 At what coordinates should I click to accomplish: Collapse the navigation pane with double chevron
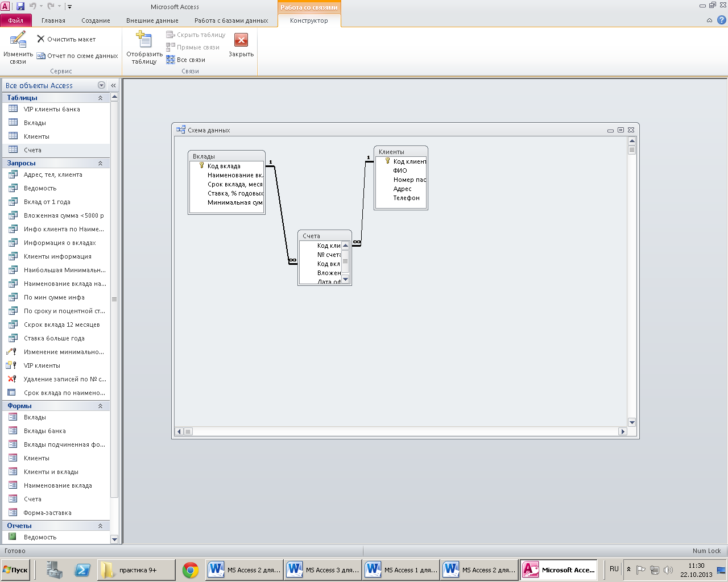point(113,85)
